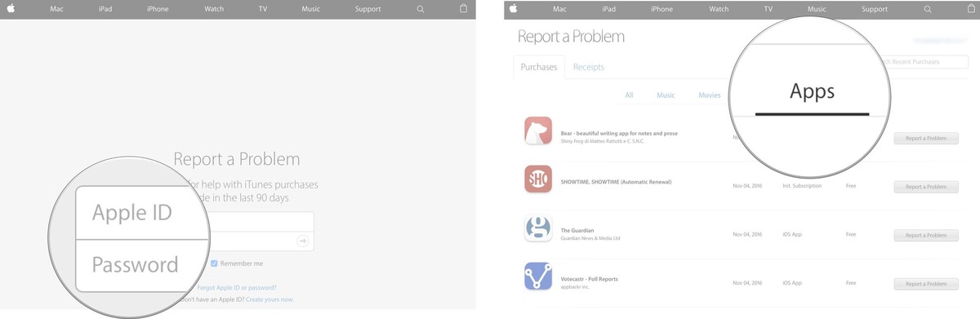The height and width of the screenshot is (319, 980).
Task: Click the Create yours now link
Action: click(x=269, y=299)
